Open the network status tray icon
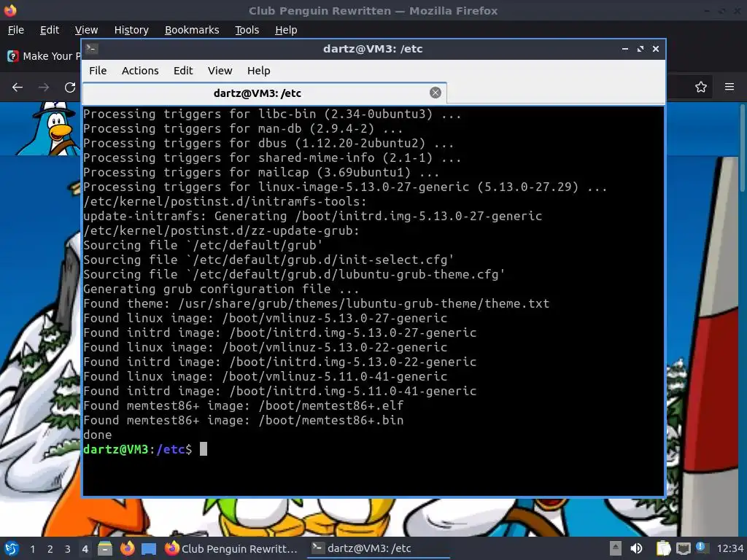Viewport: 747px width, 560px height. 683,548
